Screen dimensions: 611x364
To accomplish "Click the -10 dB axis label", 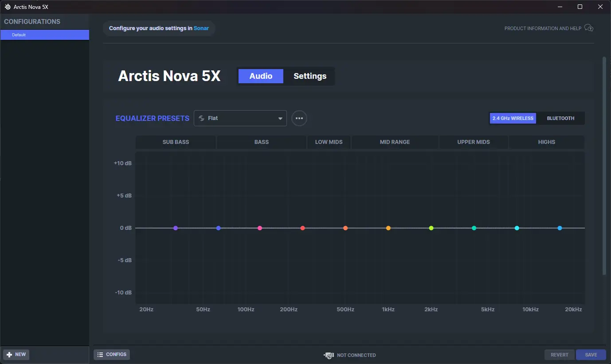I will (123, 293).
